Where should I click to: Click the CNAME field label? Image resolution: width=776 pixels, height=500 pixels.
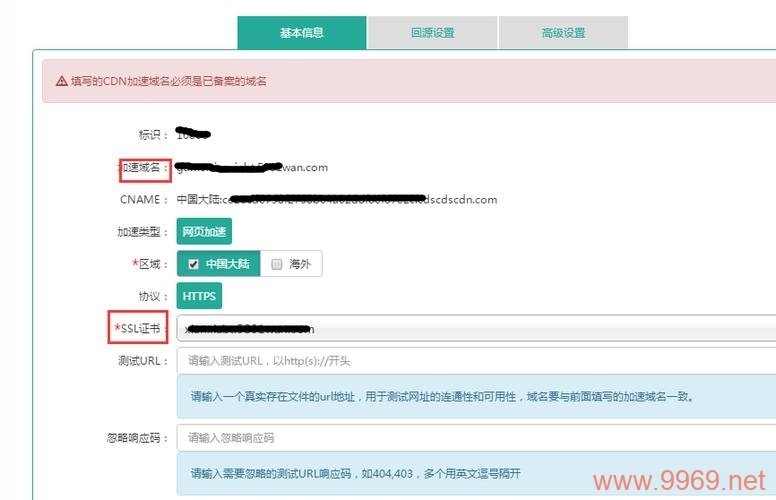(x=144, y=200)
